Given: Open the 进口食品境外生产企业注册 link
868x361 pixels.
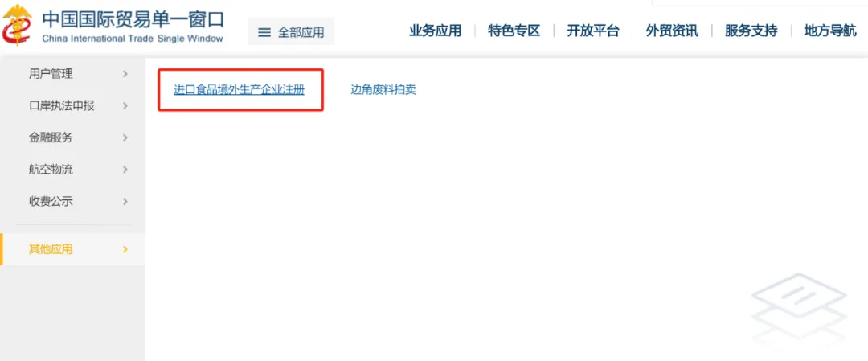Looking at the screenshot, I should [x=240, y=90].
